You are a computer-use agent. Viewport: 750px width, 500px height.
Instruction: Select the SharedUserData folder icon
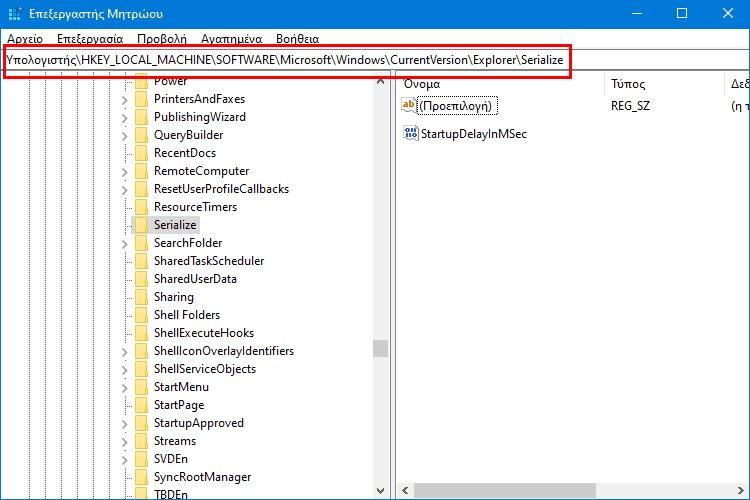click(141, 279)
